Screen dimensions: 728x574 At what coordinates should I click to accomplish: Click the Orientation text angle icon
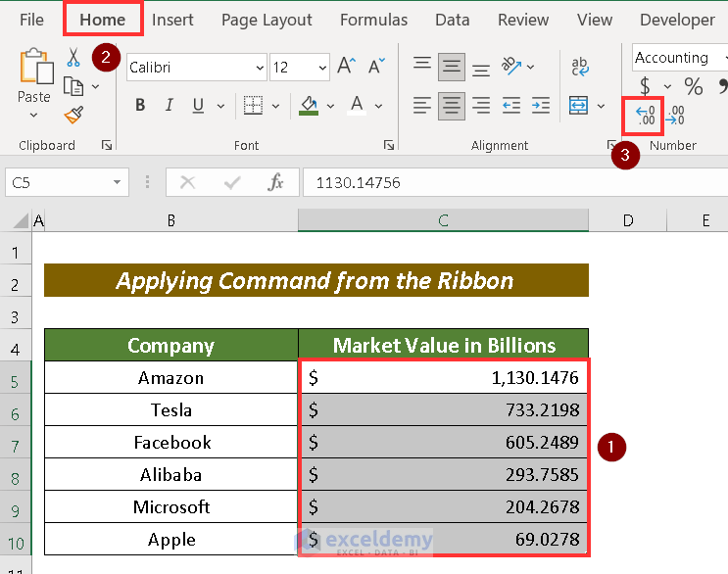tap(510, 66)
